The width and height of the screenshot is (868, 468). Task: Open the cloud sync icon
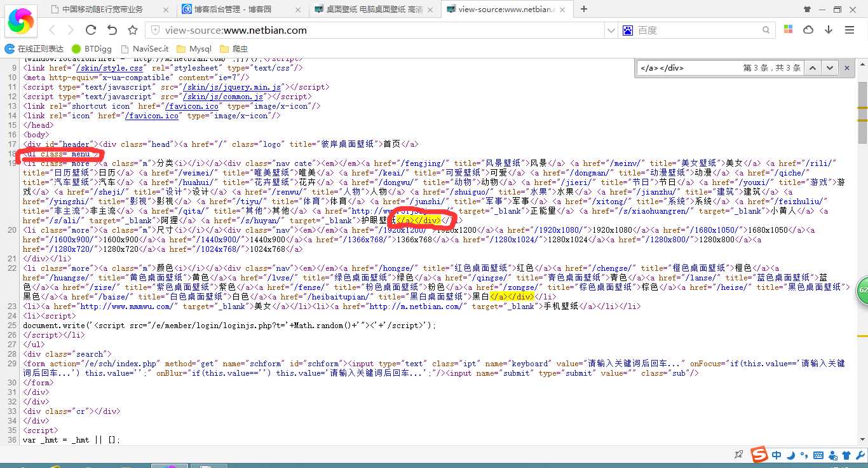pos(808,30)
